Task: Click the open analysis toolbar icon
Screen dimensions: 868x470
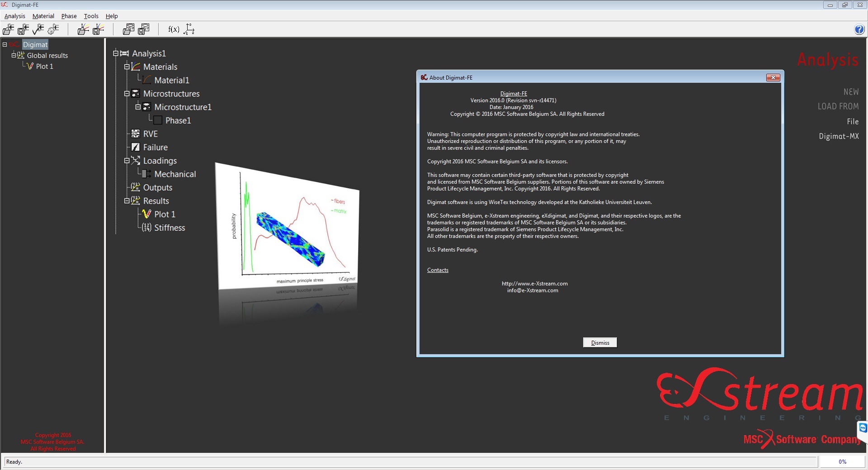Action: (8, 29)
